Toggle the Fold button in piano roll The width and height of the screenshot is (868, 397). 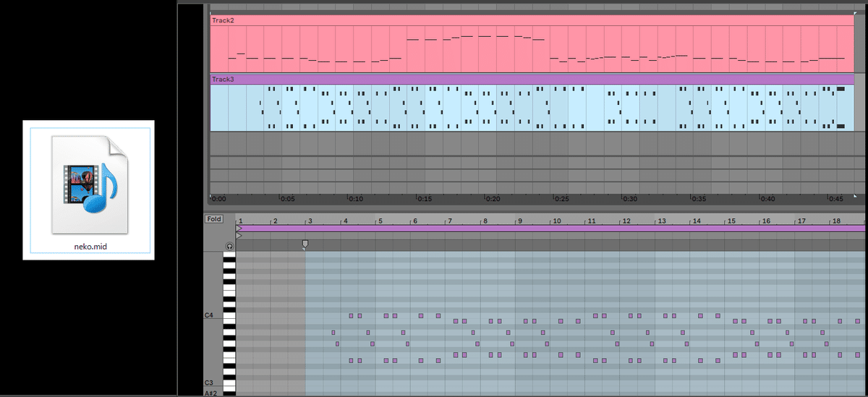tap(214, 219)
